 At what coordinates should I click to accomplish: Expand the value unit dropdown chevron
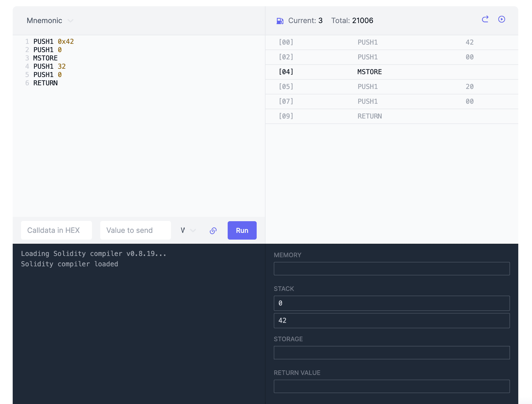pos(193,231)
